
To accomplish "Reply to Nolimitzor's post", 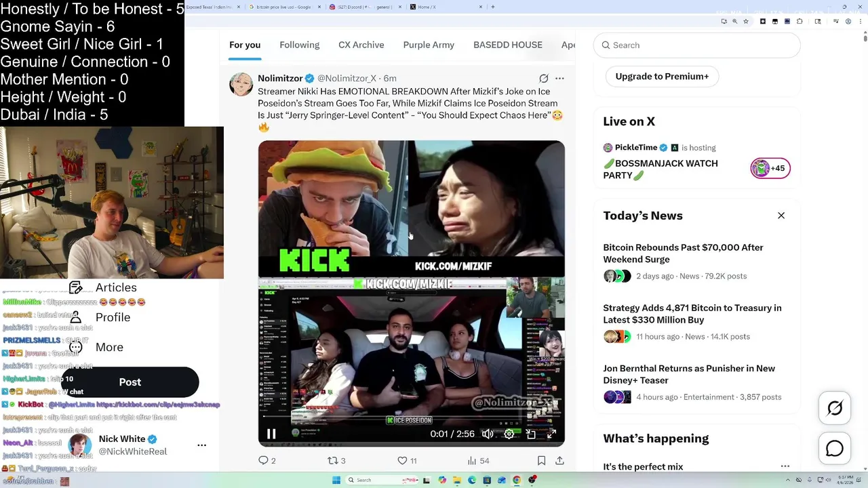I will [267, 460].
